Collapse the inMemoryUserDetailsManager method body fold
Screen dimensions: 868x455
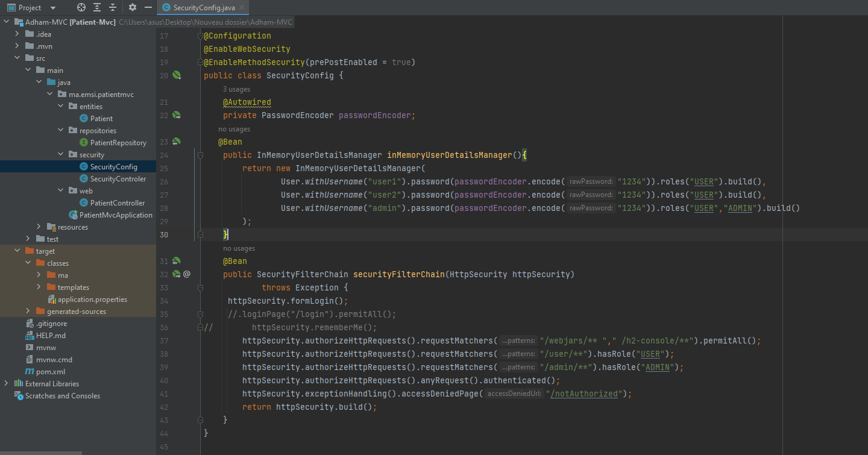click(x=200, y=155)
